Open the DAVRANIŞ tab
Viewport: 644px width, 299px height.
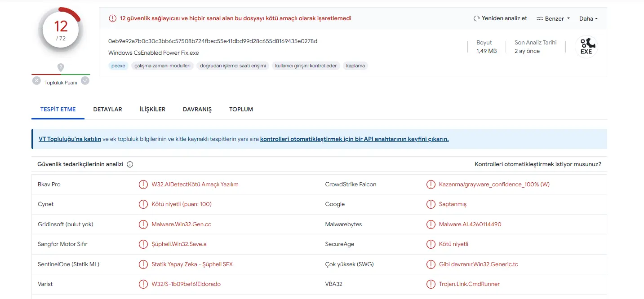point(197,109)
